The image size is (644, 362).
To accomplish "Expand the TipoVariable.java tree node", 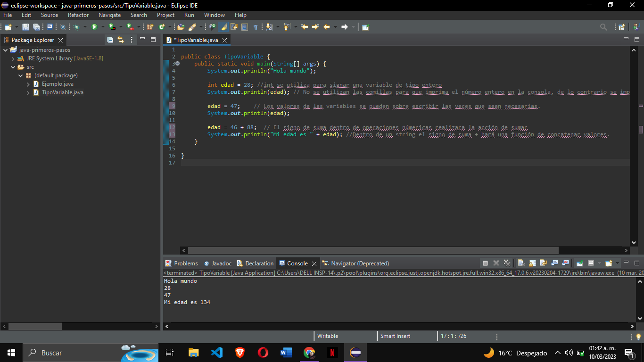I will pos(28,92).
